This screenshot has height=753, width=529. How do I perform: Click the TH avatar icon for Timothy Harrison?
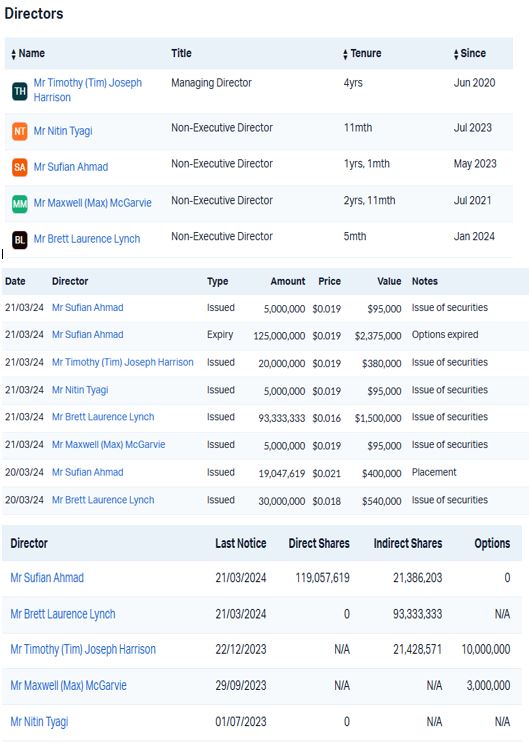[x=20, y=91]
